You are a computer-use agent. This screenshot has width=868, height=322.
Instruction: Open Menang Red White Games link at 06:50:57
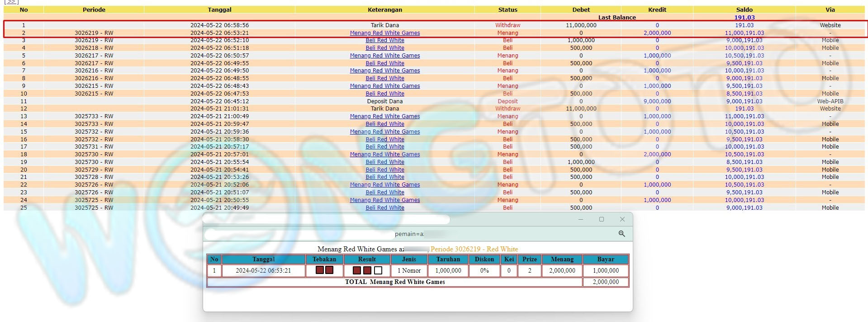click(384, 56)
